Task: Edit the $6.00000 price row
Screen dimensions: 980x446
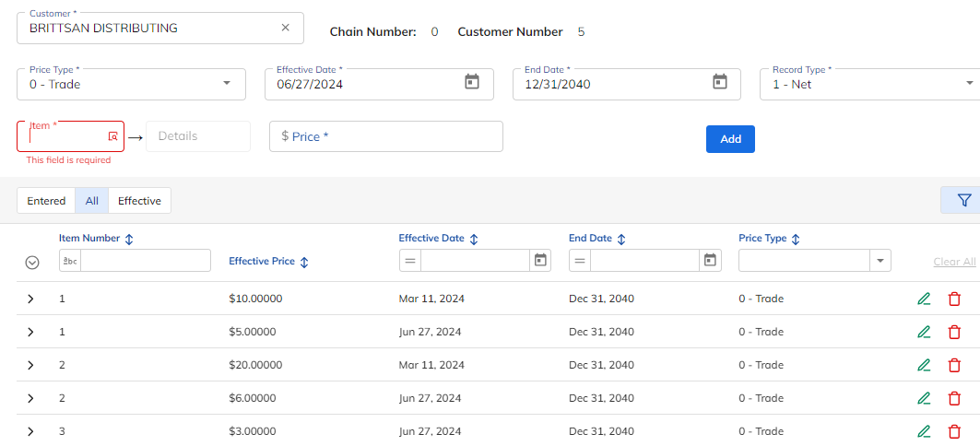Action: point(924,398)
